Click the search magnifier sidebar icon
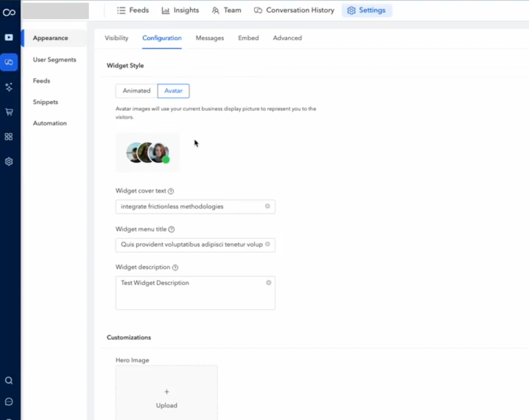 9,380
